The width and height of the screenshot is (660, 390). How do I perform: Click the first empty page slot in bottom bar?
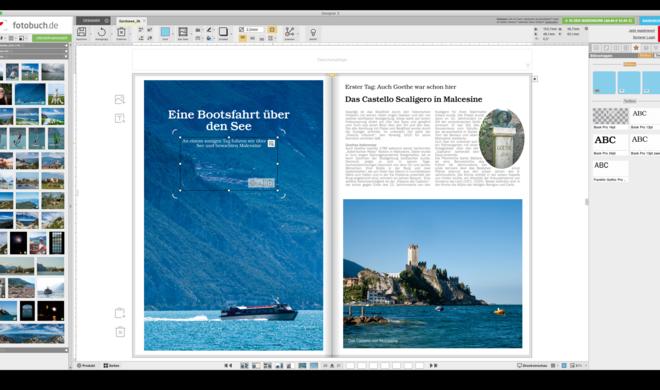click(350, 366)
